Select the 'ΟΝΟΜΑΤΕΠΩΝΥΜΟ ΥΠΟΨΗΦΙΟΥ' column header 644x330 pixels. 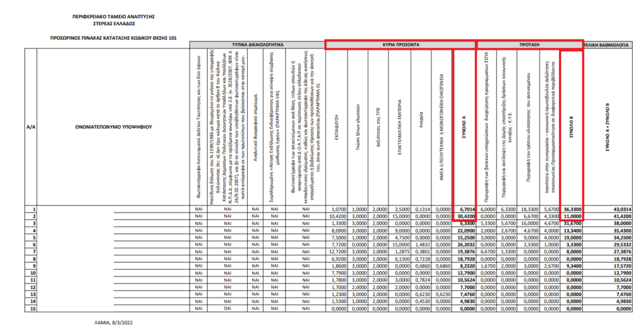tap(113, 127)
